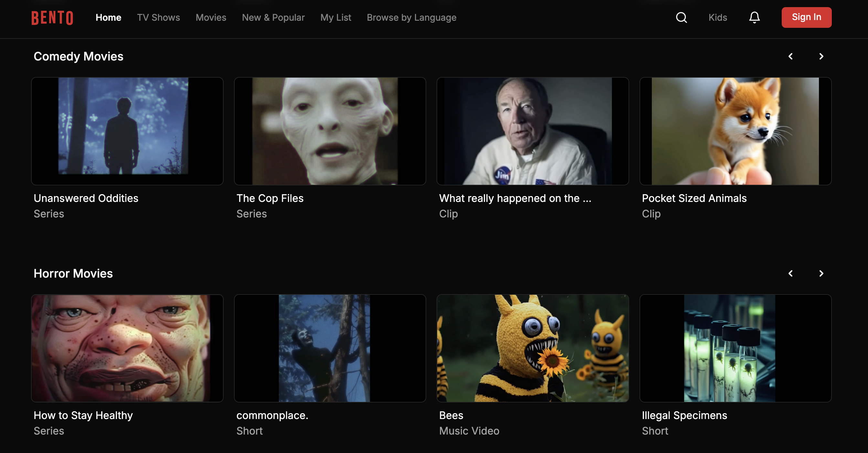This screenshot has width=868, height=453.
Task: Open My List
Action: click(x=336, y=17)
